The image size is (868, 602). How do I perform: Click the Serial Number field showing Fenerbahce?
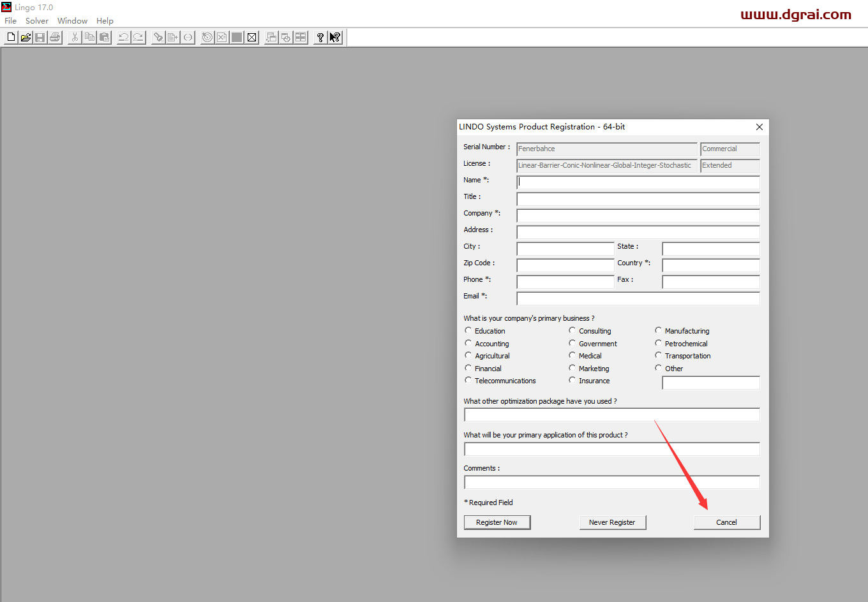coord(607,149)
